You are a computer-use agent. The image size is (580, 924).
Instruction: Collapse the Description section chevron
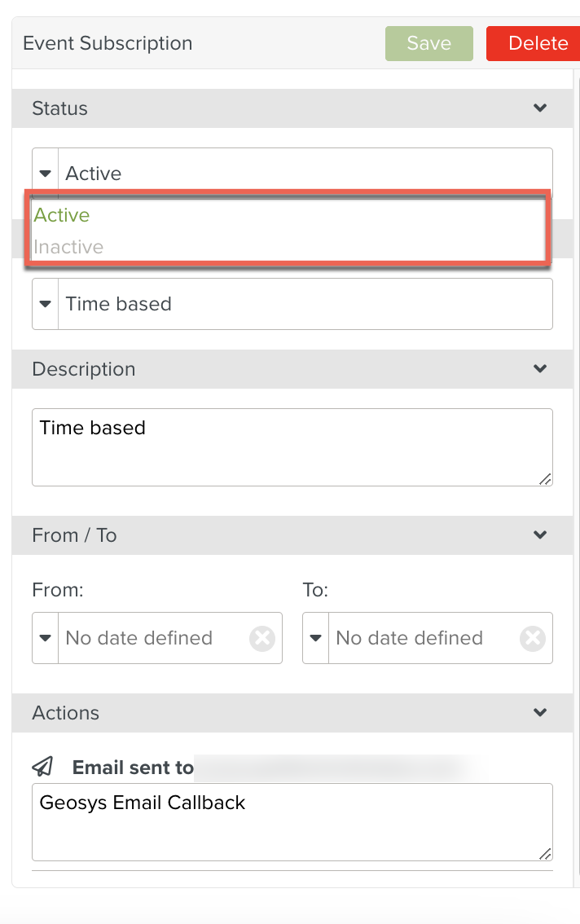(539, 369)
